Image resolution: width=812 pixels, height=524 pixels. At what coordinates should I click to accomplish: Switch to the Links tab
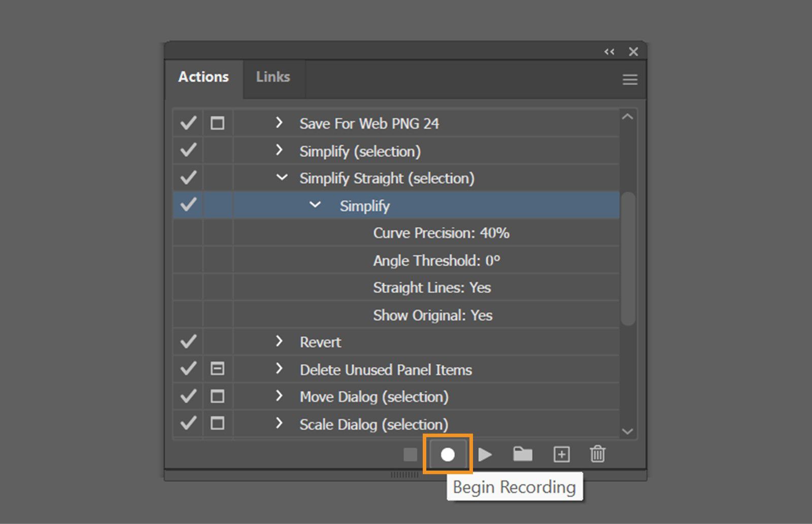[273, 77]
